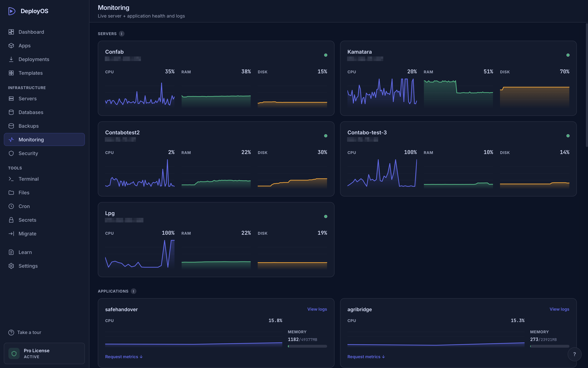This screenshot has height=368, width=588.
Task: Click Contabo-test-3 CPU 100% value
Action: tap(410, 152)
